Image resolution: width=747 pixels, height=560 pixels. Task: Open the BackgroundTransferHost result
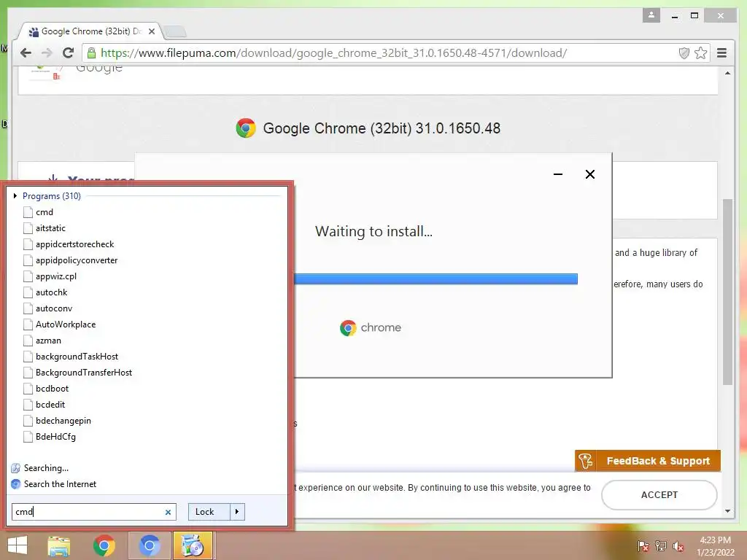[x=84, y=373]
